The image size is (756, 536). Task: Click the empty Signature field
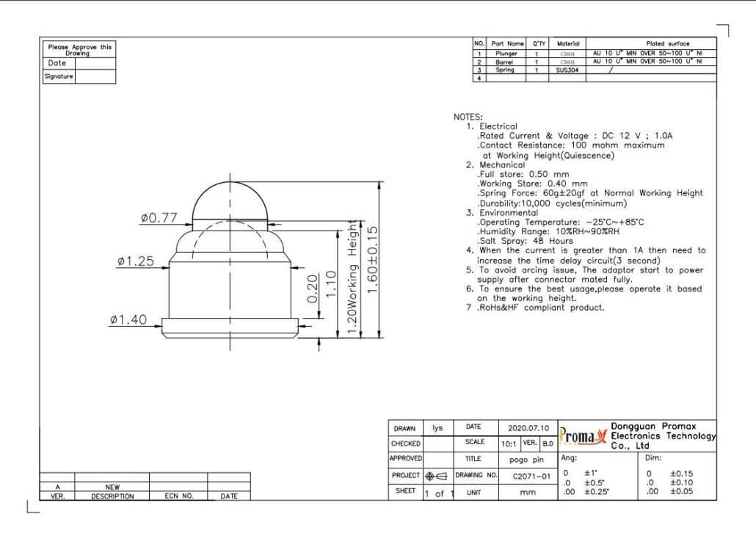click(95, 76)
